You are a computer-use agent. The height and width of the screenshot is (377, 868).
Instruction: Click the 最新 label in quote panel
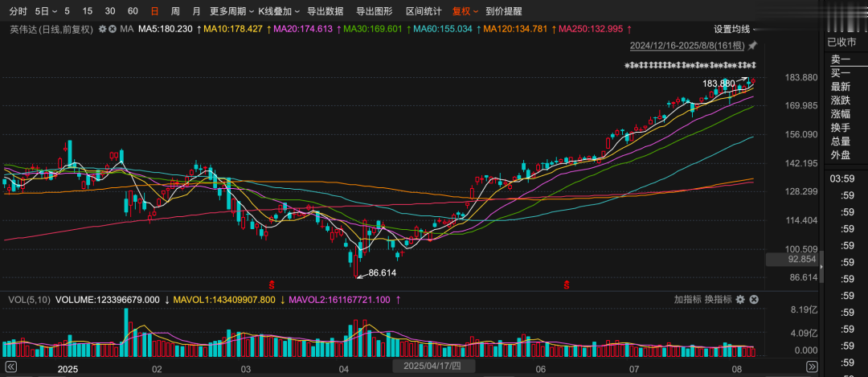(841, 86)
